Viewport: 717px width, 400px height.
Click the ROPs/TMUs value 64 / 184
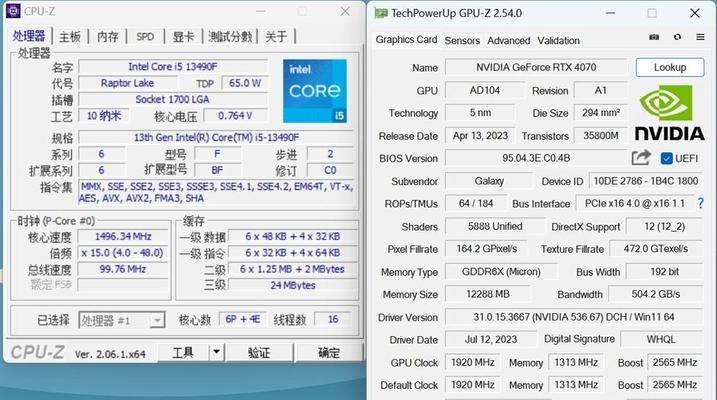click(476, 203)
